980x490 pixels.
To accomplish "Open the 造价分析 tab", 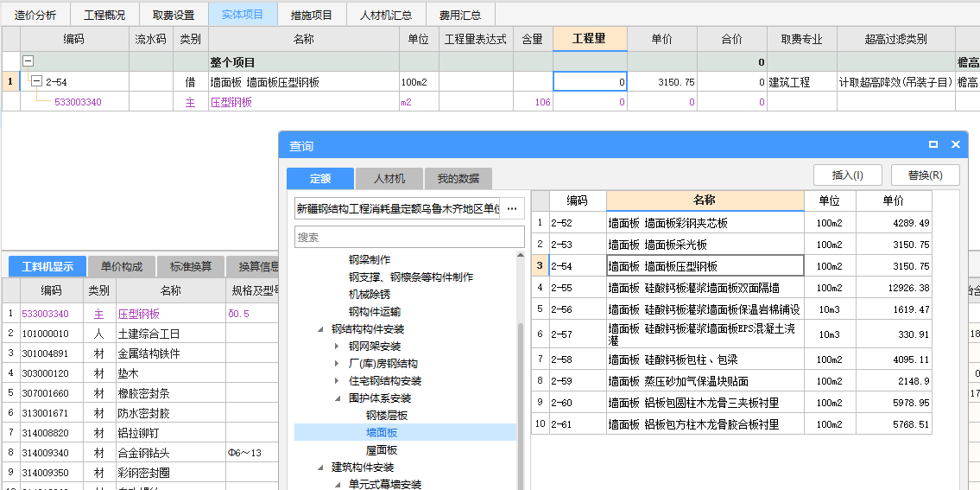I will click(35, 15).
